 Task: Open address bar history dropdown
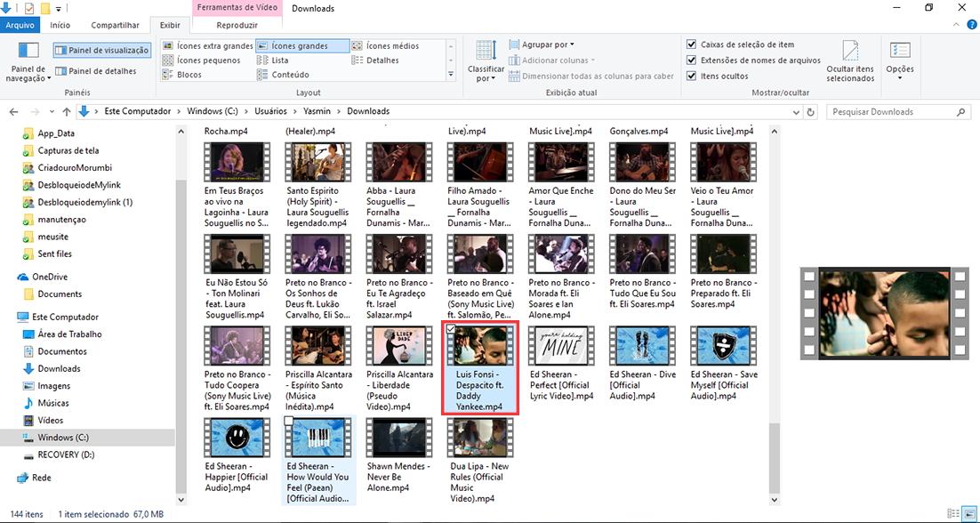click(x=796, y=112)
